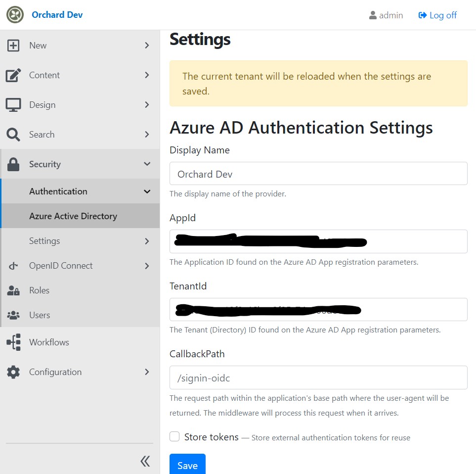Collapse the Security section chevron
The image size is (476, 474).
(x=147, y=164)
